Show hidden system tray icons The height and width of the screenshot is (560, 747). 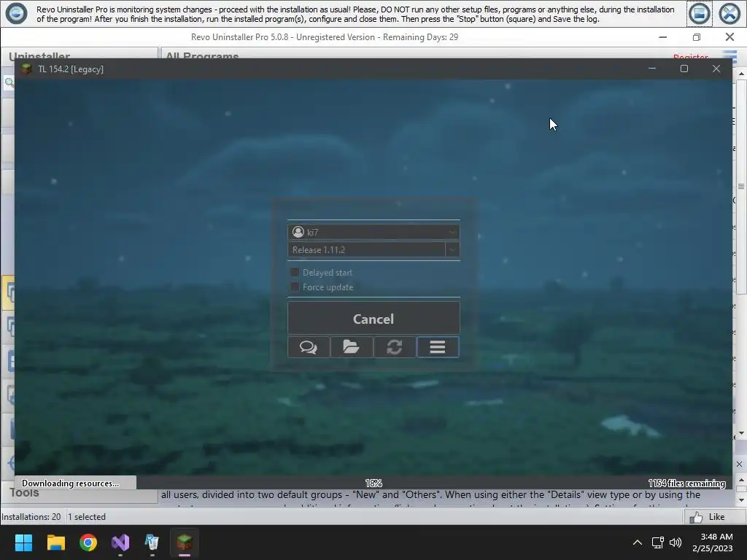(x=637, y=542)
